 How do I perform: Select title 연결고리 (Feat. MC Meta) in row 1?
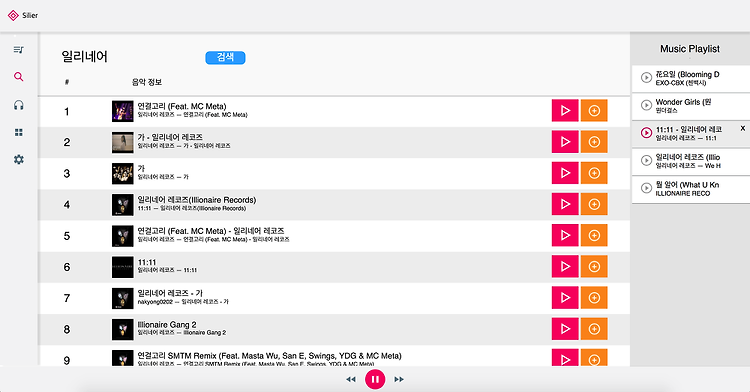(182, 106)
